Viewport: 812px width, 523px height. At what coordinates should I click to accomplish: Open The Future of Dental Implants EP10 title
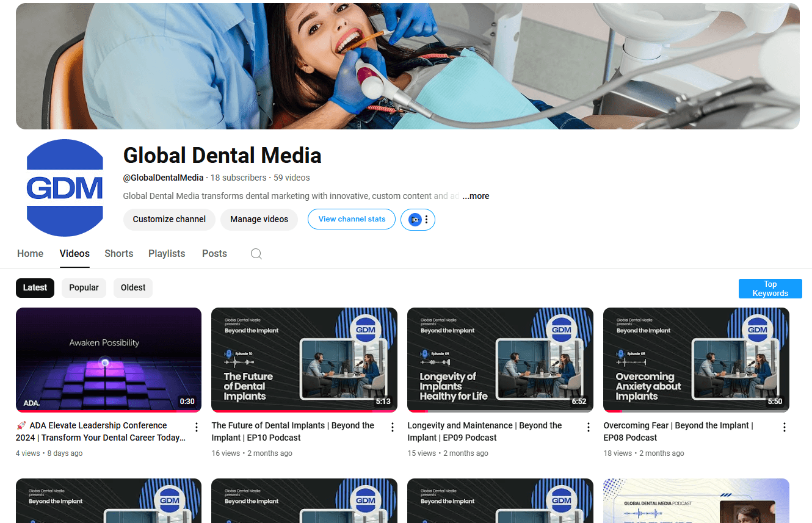pyautogui.click(x=293, y=431)
